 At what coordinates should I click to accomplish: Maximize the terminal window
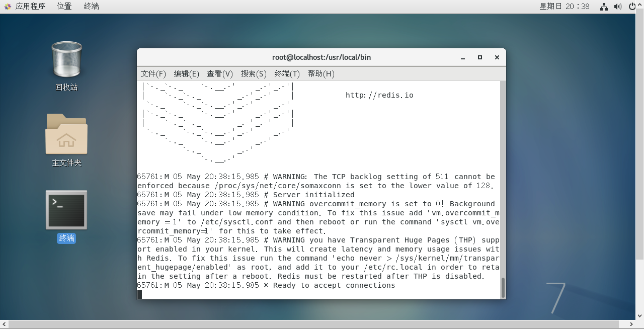480,57
